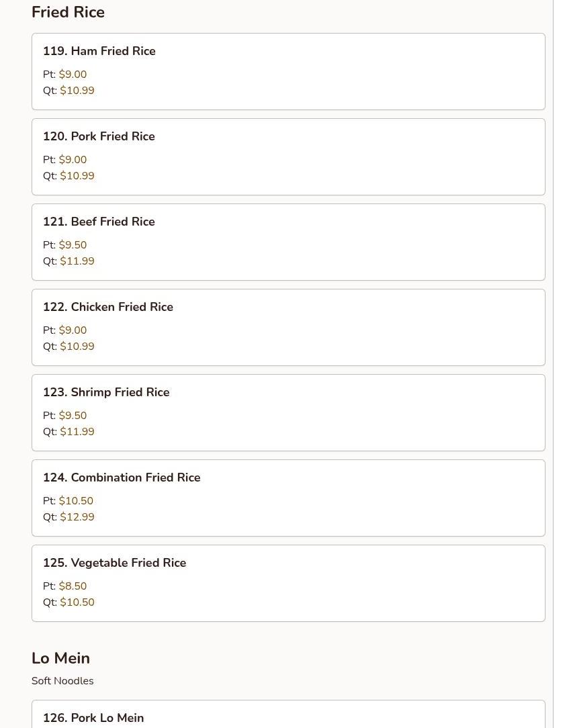Pick Vegetable Fried Rice pint price $8.50
The width and height of the screenshot is (567, 728).
73,586
